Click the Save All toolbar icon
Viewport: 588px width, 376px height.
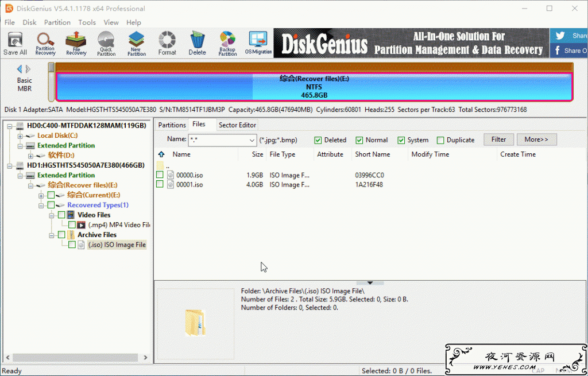click(15, 44)
